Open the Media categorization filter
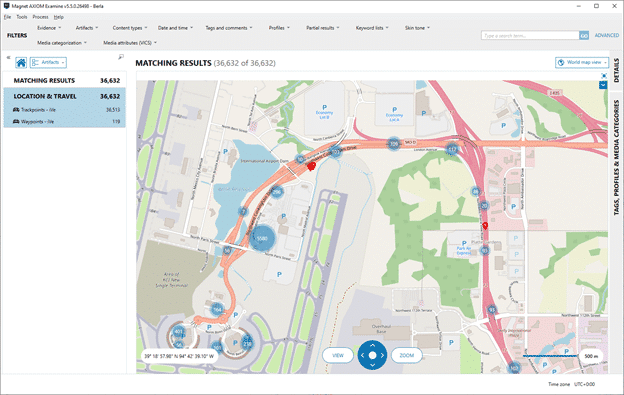The image size is (624, 395). pyautogui.click(x=62, y=43)
